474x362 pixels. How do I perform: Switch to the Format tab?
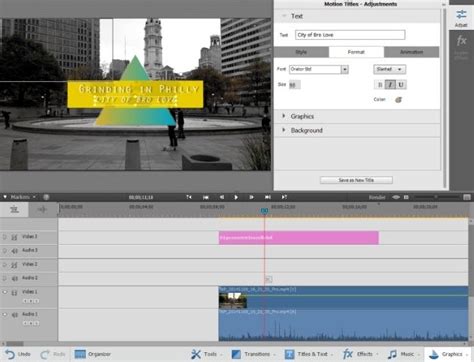point(356,52)
